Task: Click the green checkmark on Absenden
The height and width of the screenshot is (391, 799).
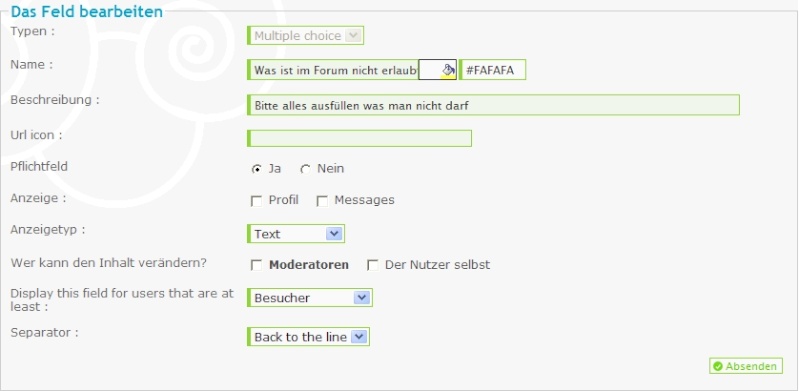Action: point(718,366)
